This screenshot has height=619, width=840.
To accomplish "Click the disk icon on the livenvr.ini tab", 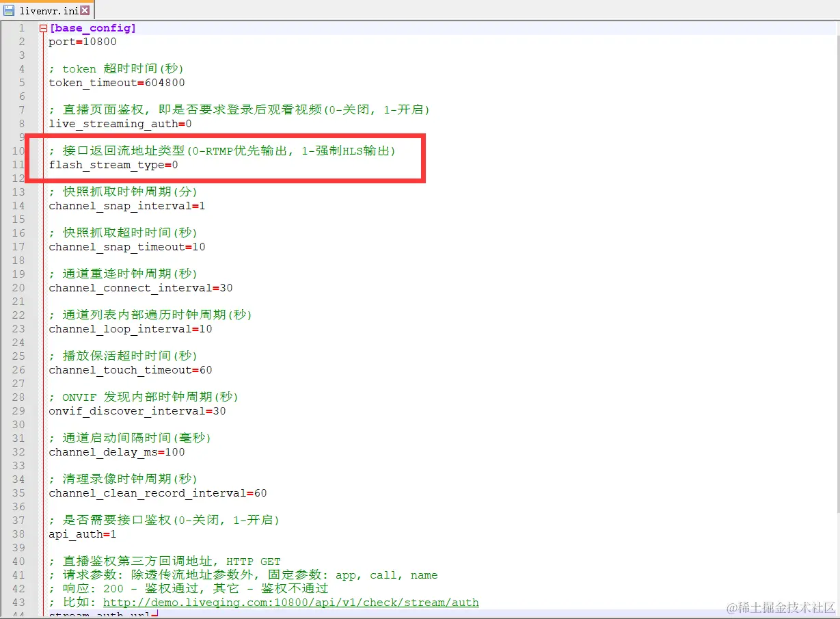I will (x=10, y=10).
